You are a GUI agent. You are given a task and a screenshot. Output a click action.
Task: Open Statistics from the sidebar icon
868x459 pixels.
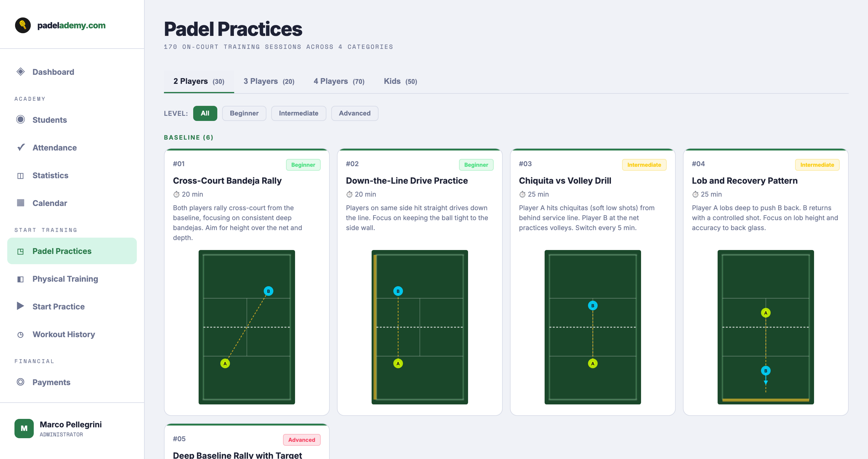coord(21,175)
